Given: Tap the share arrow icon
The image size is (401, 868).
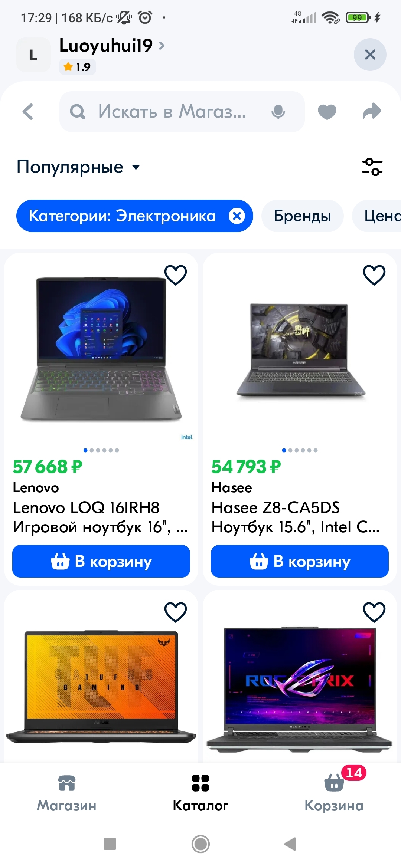Looking at the screenshot, I should pyautogui.click(x=372, y=111).
